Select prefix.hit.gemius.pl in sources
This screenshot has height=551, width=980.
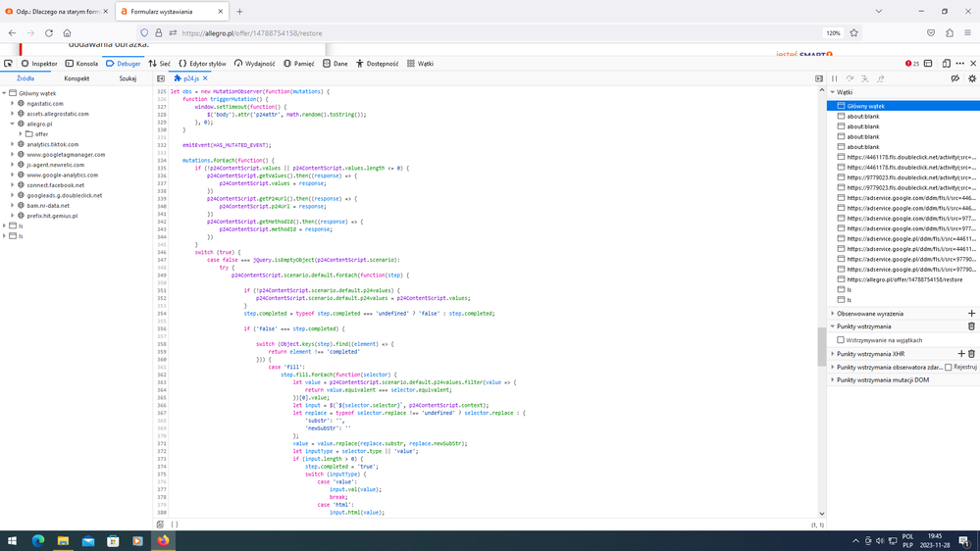tap(52, 216)
